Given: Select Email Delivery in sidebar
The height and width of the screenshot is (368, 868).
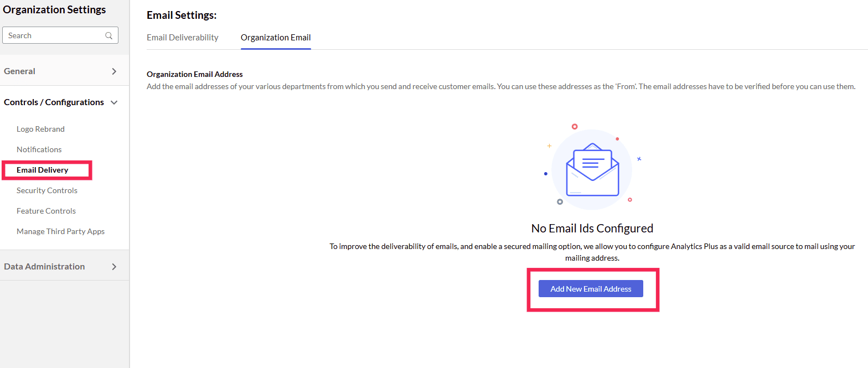Looking at the screenshot, I should click(x=43, y=170).
